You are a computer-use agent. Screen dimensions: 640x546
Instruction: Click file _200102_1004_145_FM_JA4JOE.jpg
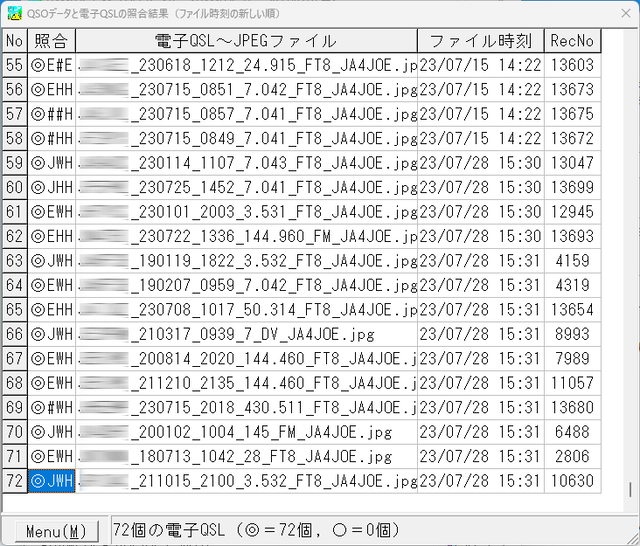click(247, 432)
